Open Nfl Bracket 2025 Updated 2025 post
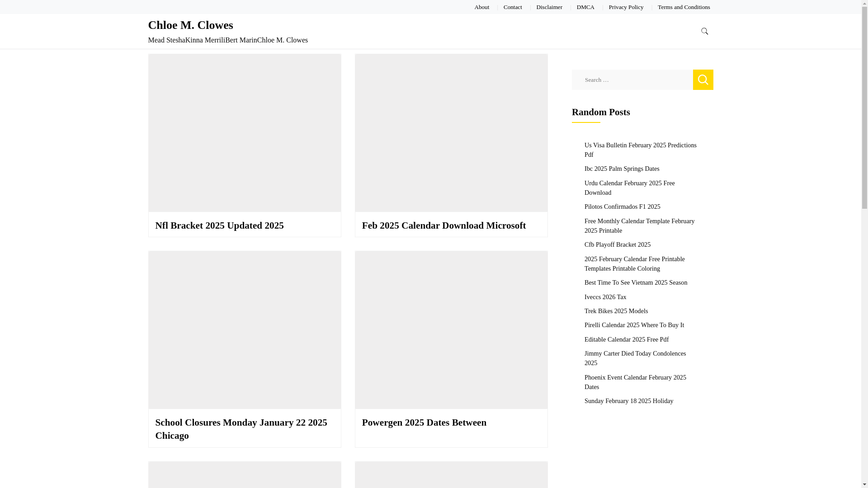The image size is (868, 488). [219, 225]
